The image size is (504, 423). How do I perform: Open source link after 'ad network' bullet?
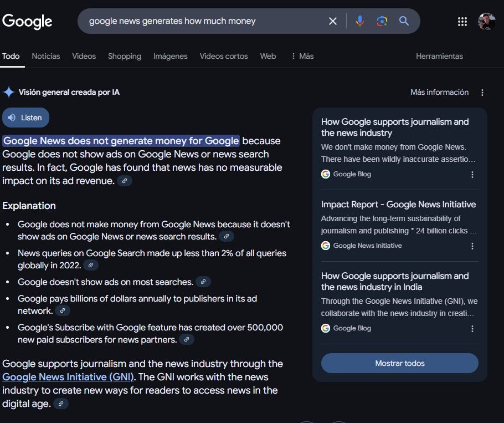[63, 310]
